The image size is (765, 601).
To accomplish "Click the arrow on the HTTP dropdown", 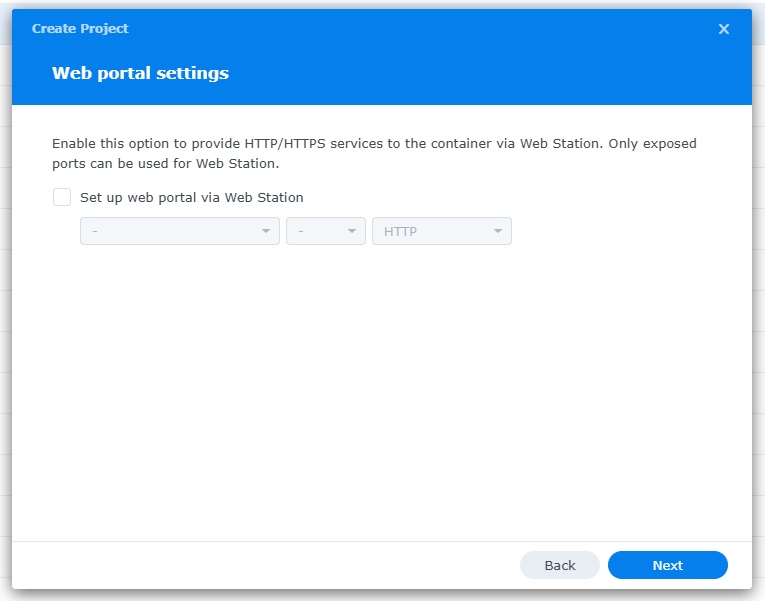I will pos(498,231).
